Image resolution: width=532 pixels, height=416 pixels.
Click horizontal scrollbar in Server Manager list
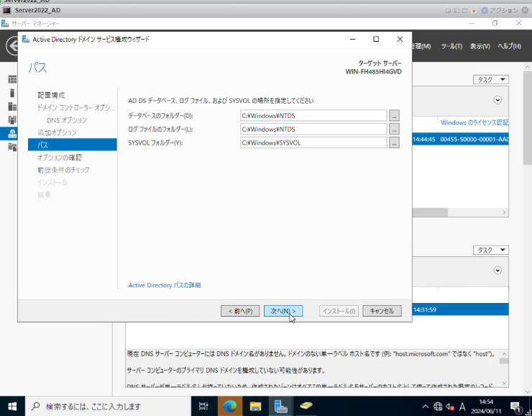430,212
